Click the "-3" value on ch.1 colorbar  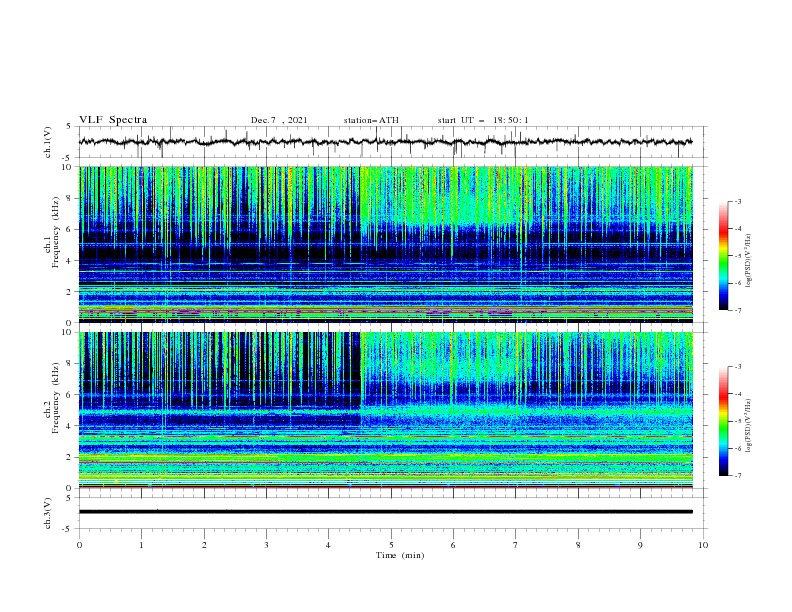click(x=737, y=201)
